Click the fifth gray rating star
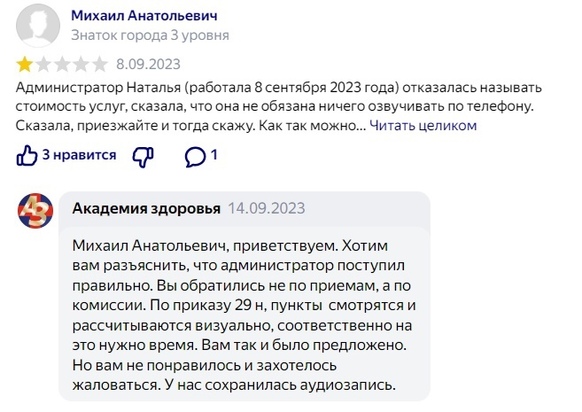This screenshot has height=412, width=582. 99,64
